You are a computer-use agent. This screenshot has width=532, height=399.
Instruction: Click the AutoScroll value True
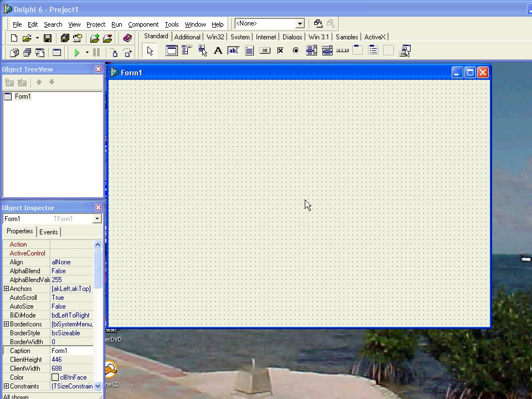(x=58, y=298)
